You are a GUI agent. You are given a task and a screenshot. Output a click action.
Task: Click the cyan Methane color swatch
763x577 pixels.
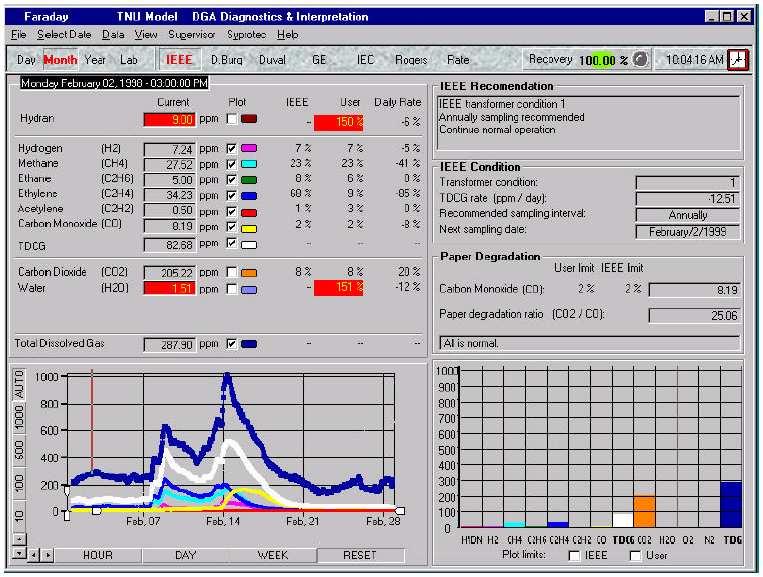[249, 164]
